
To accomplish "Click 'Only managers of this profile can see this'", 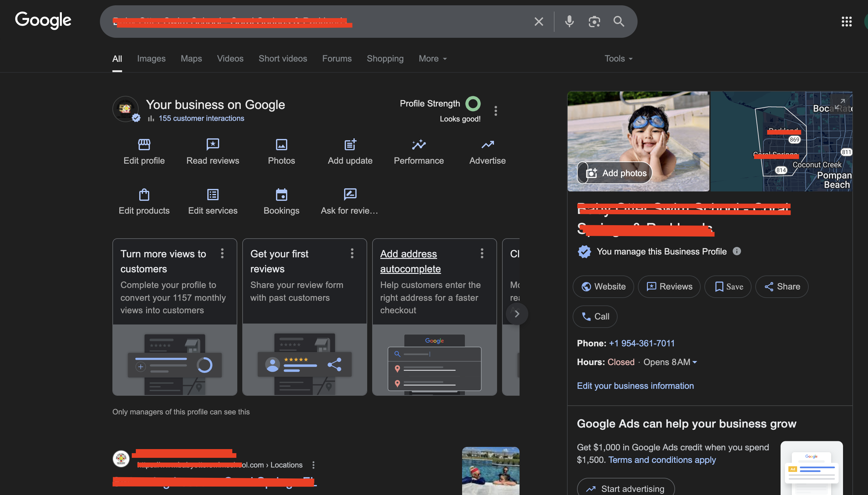I will click(181, 412).
